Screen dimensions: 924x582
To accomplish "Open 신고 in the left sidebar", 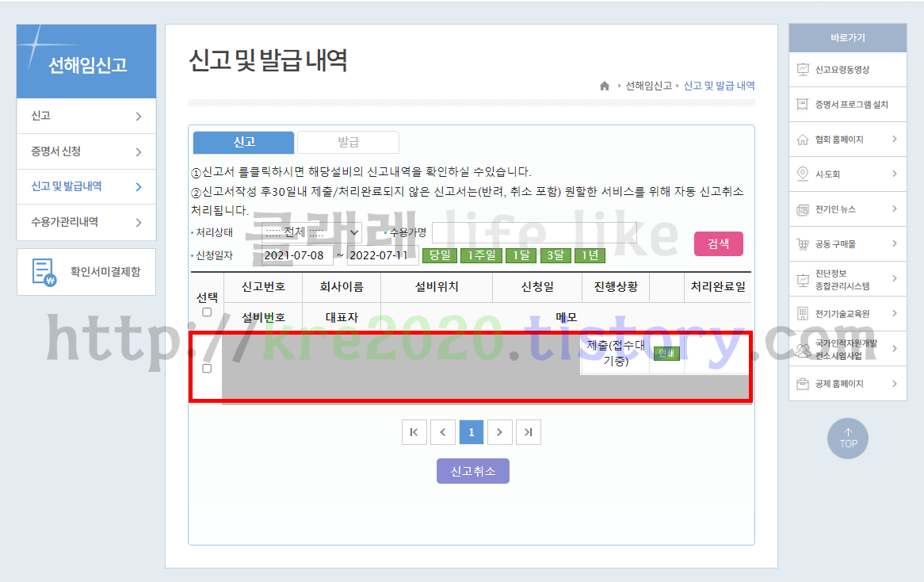I will click(86, 117).
